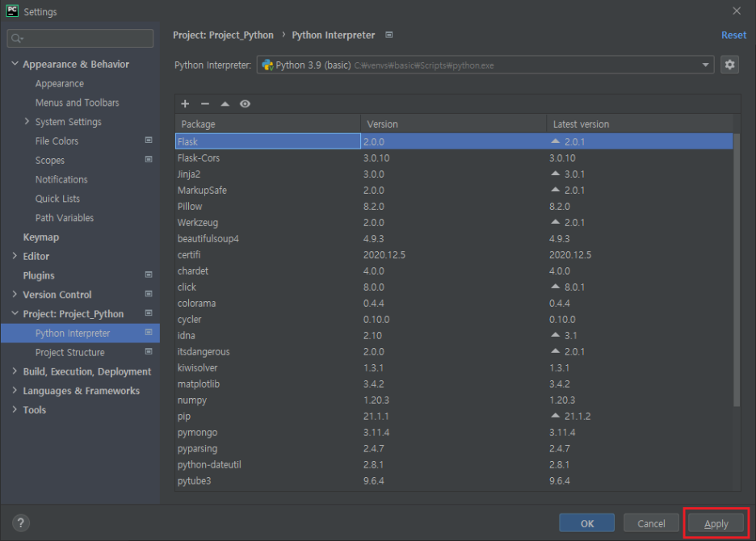Open Quick Lists settings page
The image size is (756, 541).
coord(57,199)
